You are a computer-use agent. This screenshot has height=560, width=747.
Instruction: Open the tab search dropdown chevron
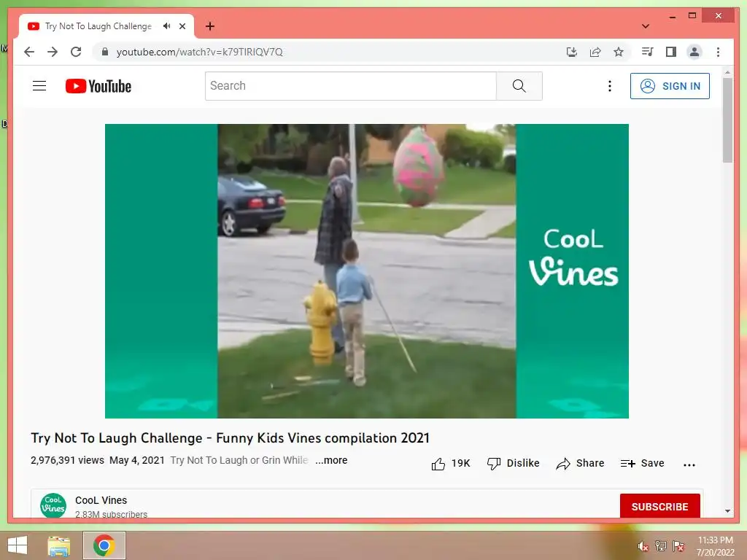pyautogui.click(x=646, y=26)
